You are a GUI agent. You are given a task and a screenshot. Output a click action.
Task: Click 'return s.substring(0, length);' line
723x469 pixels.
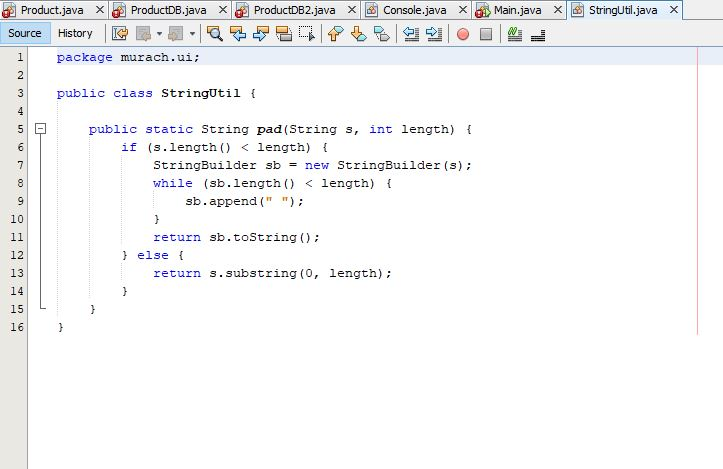coord(272,273)
